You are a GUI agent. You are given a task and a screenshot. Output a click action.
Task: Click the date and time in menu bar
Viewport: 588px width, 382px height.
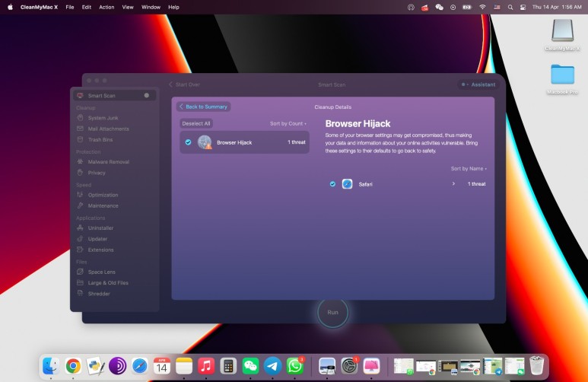[x=557, y=7]
